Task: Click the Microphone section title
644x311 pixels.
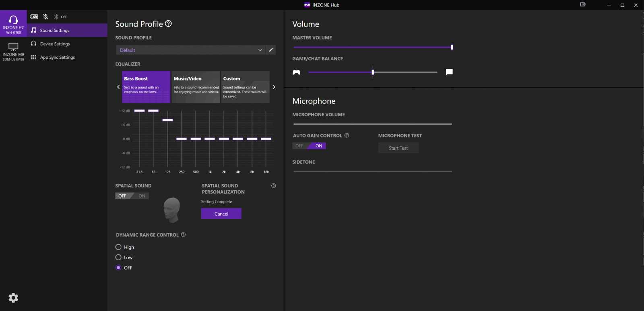Action: (314, 101)
